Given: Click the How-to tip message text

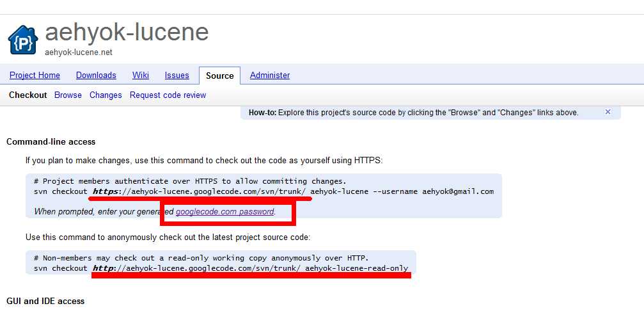Looking at the screenshot, I should (414, 112).
